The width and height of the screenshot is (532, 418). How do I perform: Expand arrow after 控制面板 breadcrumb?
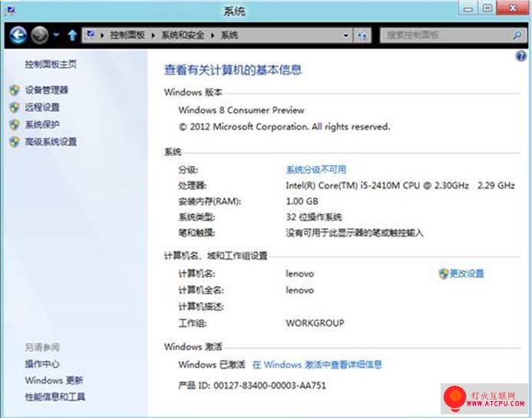click(x=153, y=35)
